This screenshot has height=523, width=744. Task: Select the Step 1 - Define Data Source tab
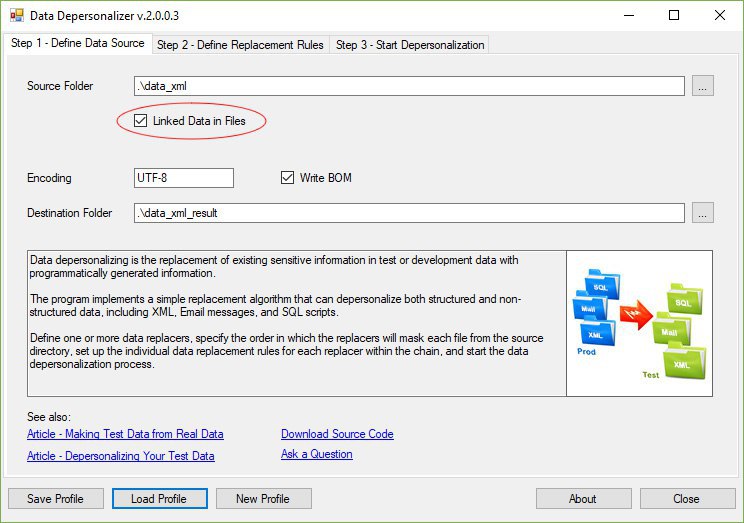[78, 43]
